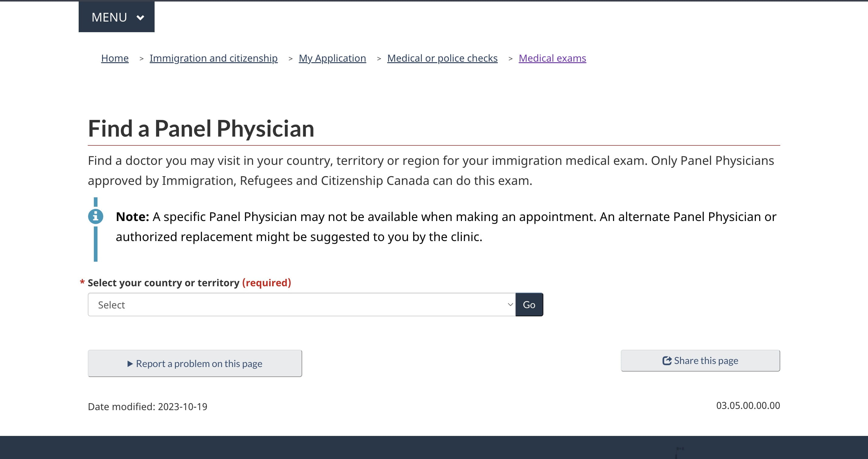Click the Date modified text
Viewport: 868px width, 459px height.
coord(148,406)
